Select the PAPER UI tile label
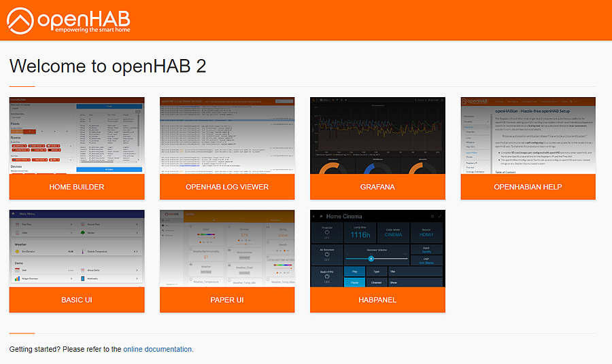 [x=227, y=299]
